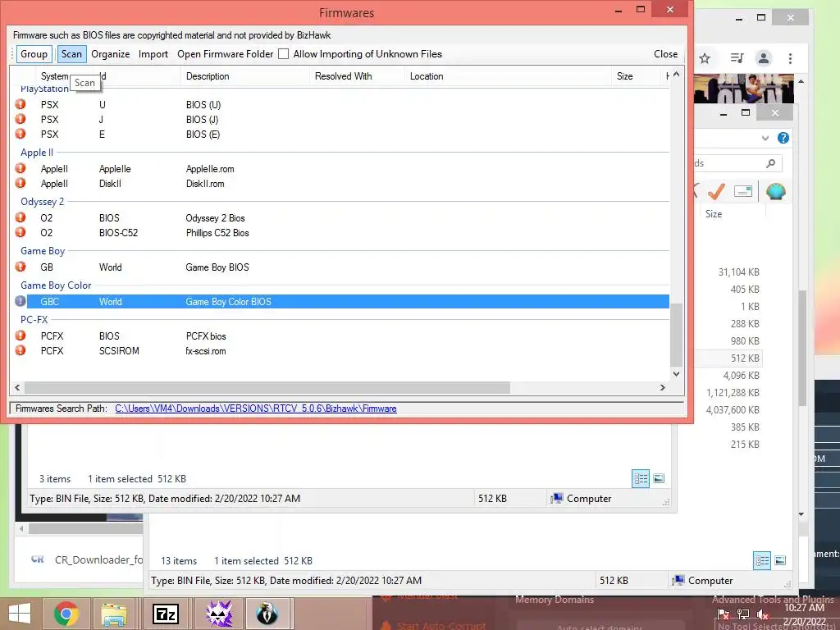This screenshot has width=840, height=630.
Task: Sort by the Size column in Firmwares
Action: [x=636, y=76]
